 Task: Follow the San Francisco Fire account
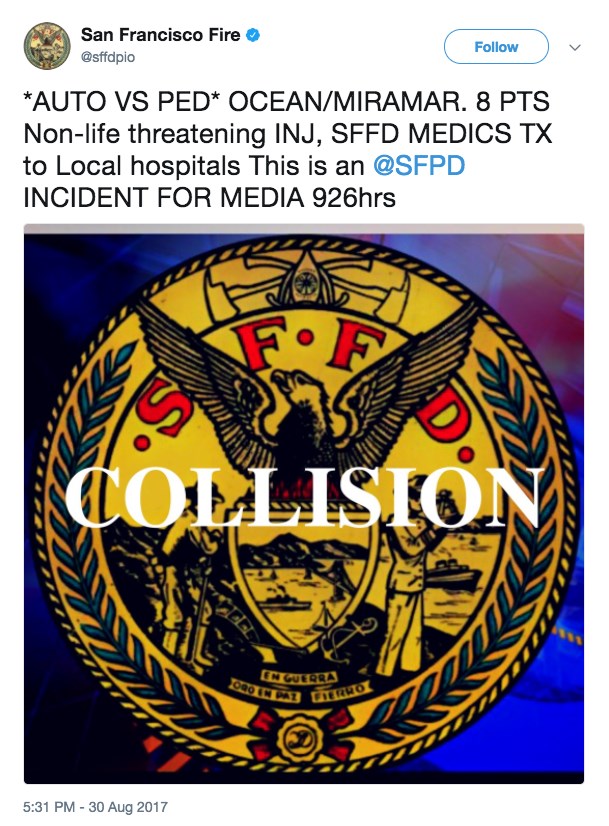pos(496,47)
